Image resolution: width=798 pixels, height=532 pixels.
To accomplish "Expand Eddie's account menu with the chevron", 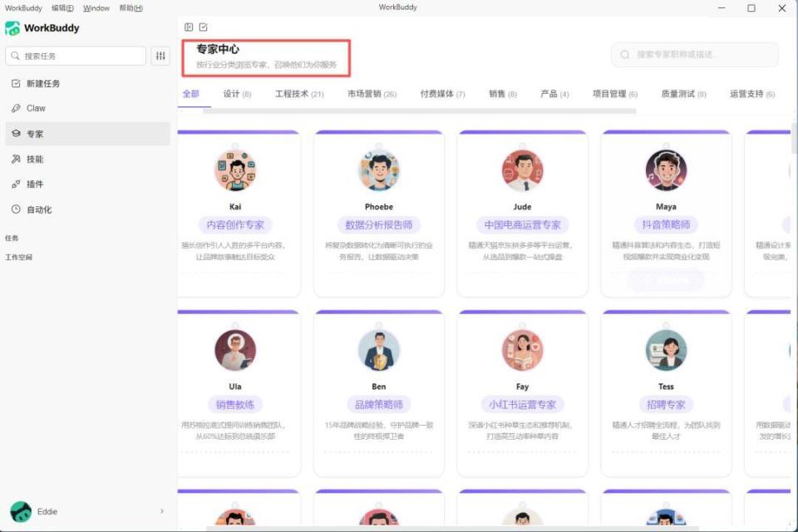I will click(163, 511).
